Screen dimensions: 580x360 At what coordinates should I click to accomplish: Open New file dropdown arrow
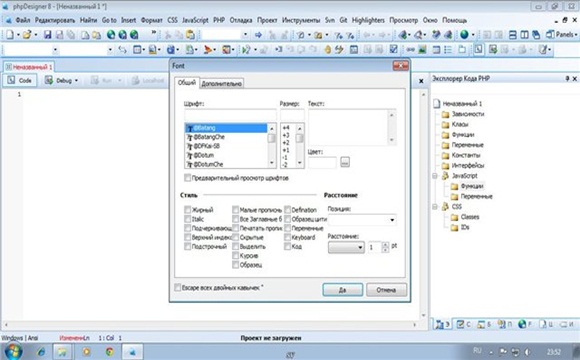pos(18,35)
